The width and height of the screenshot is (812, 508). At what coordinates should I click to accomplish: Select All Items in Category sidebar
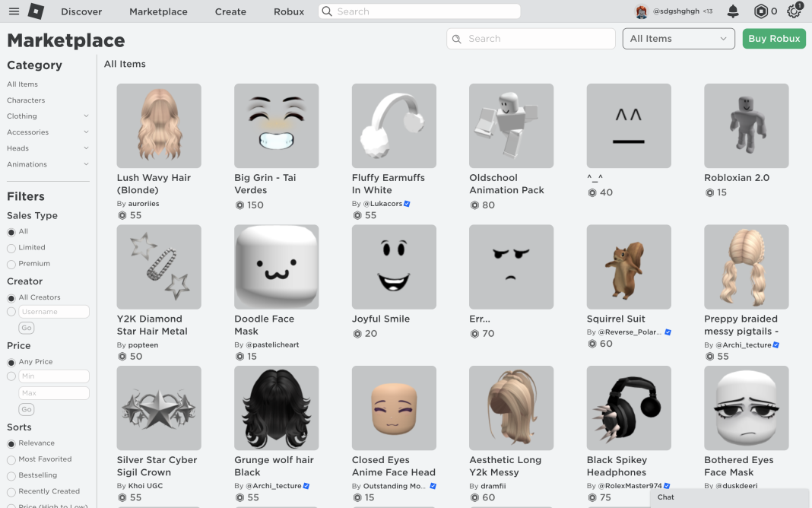22,84
